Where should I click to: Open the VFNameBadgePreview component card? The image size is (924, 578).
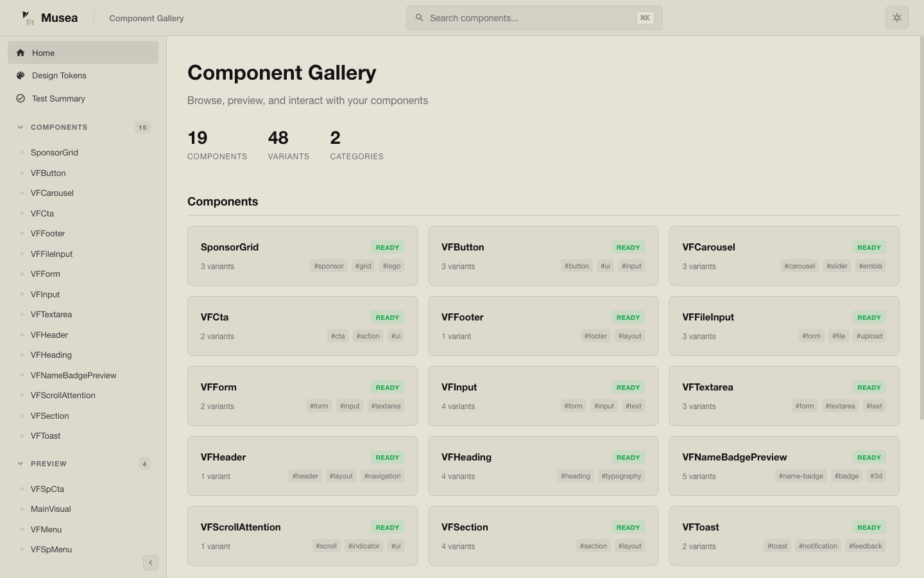coord(783,466)
